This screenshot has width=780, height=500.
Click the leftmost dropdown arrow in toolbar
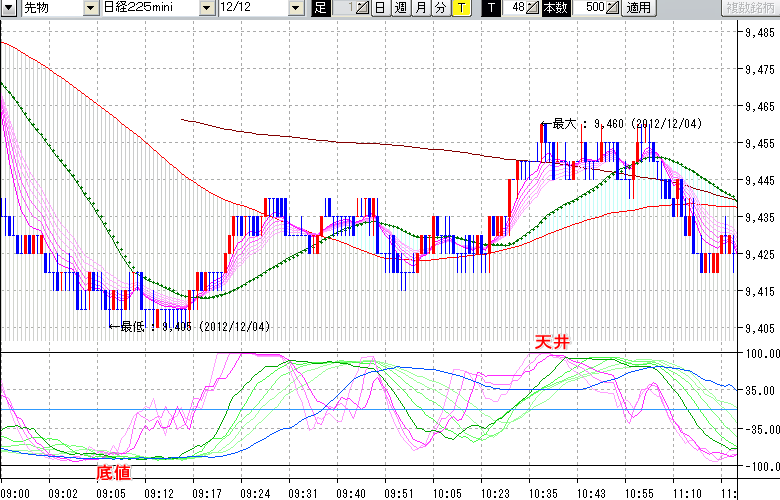[9, 8]
